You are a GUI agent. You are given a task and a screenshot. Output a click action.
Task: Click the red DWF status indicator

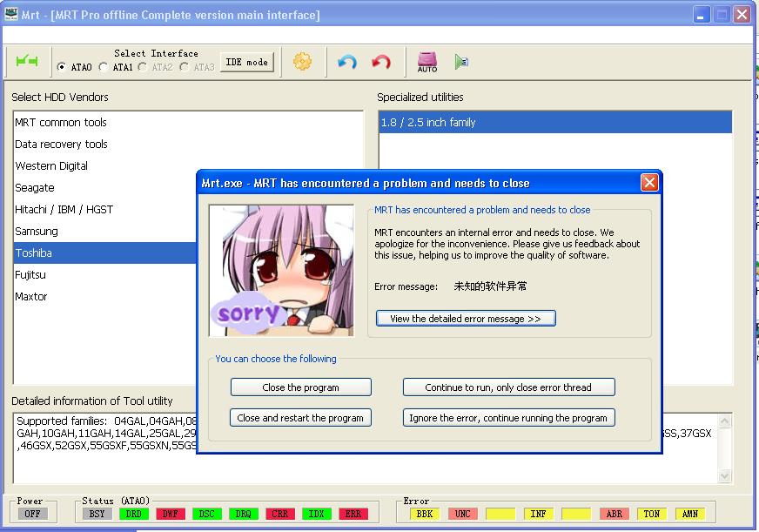coord(171,514)
